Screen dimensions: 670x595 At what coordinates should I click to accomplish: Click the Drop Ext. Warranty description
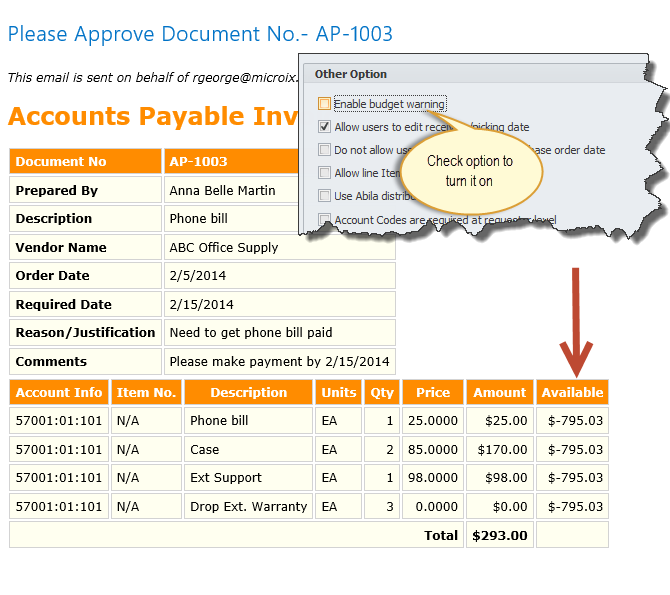pos(248,507)
